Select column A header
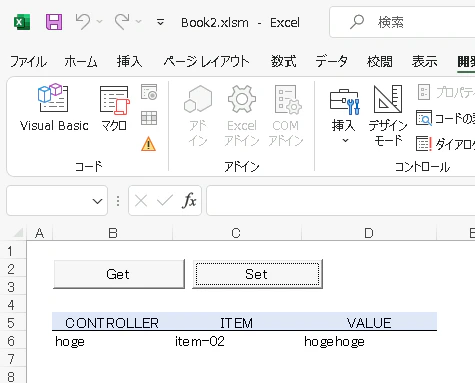 click(x=40, y=233)
